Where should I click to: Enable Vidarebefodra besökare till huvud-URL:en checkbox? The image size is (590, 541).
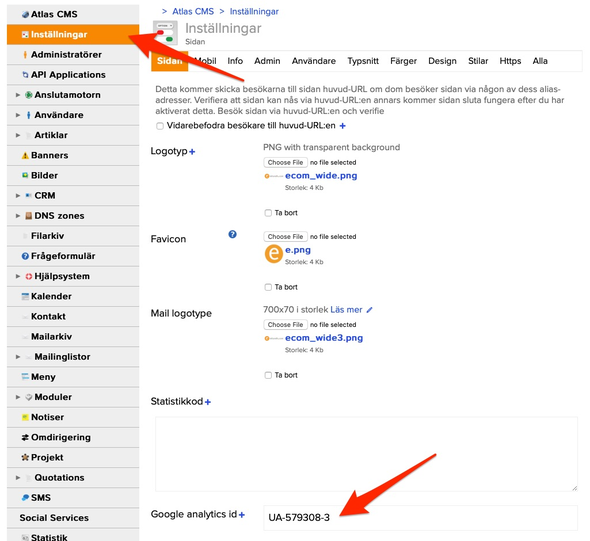[x=160, y=126]
